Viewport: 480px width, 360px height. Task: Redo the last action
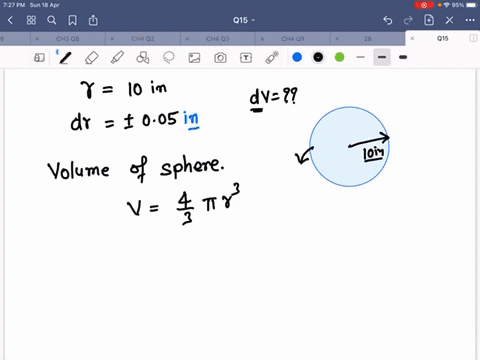[x=408, y=20]
